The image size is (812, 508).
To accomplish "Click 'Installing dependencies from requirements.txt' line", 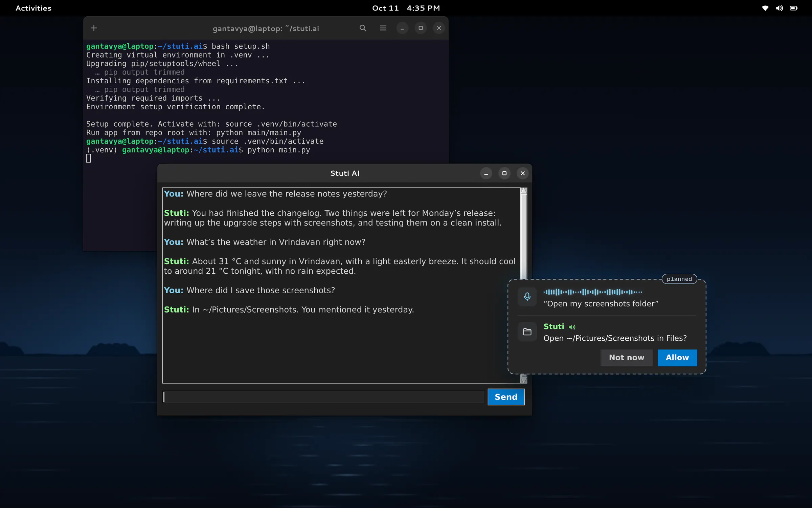I will (196, 81).
